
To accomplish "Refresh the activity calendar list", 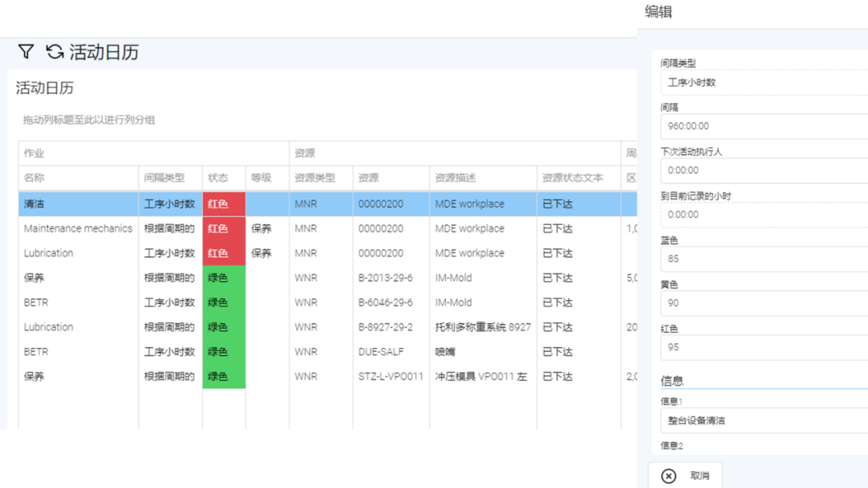I will tap(55, 51).
